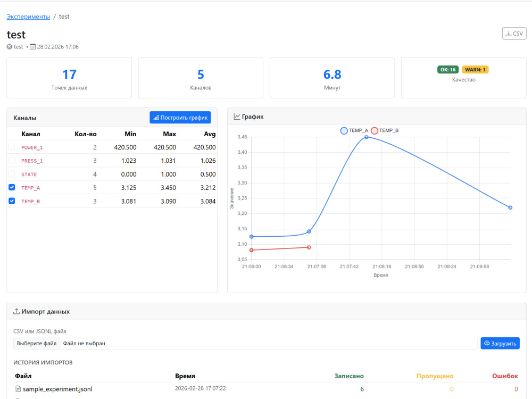Screen dimensions: 532x399
Task: Click the Время import table header
Action: tap(185, 376)
